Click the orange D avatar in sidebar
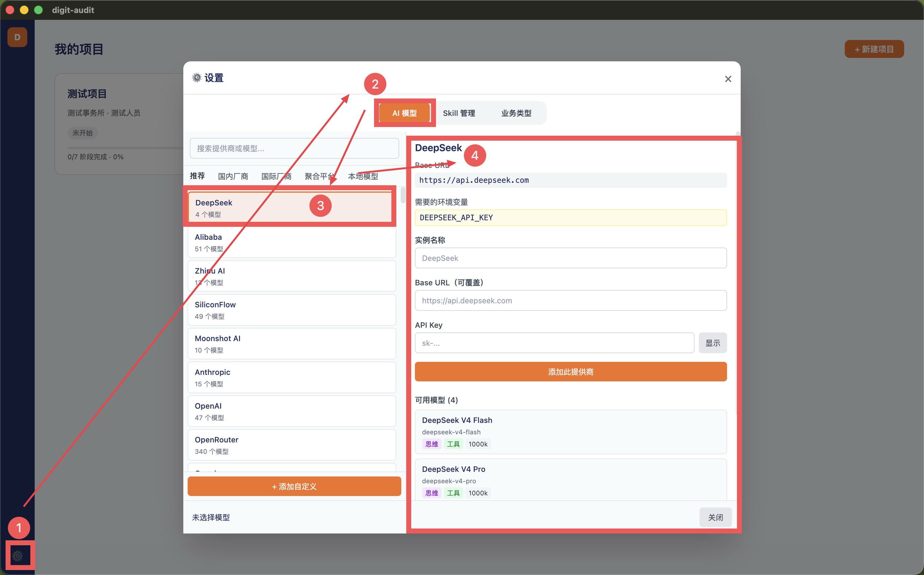The width and height of the screenshot is (924, 575). click(x=17, y=37)
